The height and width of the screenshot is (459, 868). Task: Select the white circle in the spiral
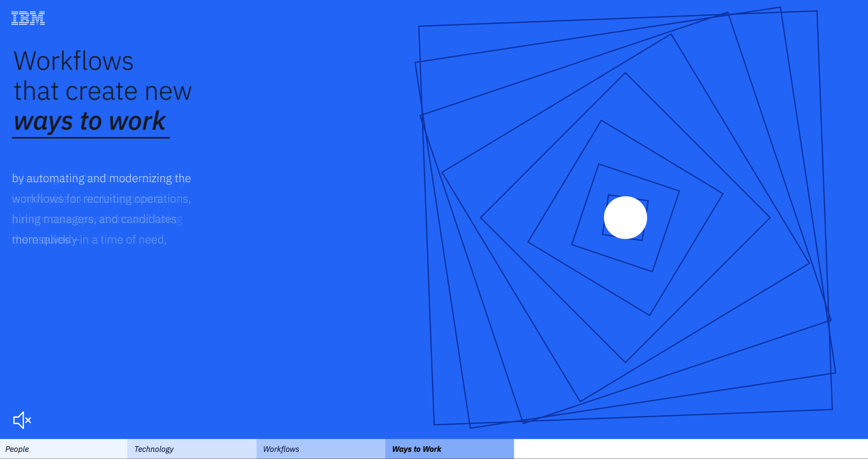625,218
